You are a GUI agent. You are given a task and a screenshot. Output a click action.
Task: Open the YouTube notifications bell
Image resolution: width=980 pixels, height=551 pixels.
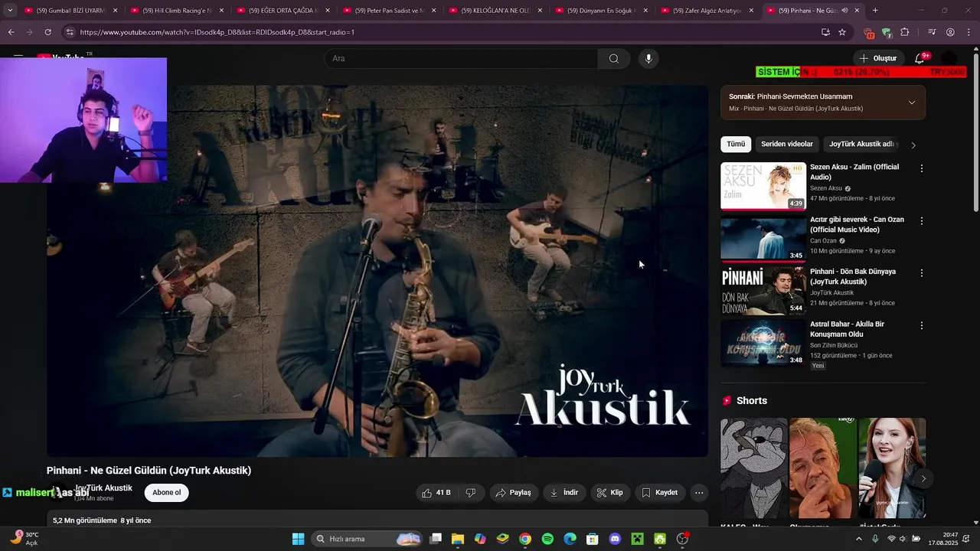tap(920, 59)
